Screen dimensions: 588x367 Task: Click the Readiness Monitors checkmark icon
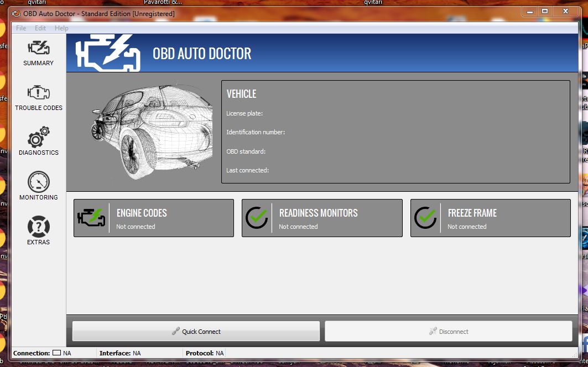click(x=257, y=218)
